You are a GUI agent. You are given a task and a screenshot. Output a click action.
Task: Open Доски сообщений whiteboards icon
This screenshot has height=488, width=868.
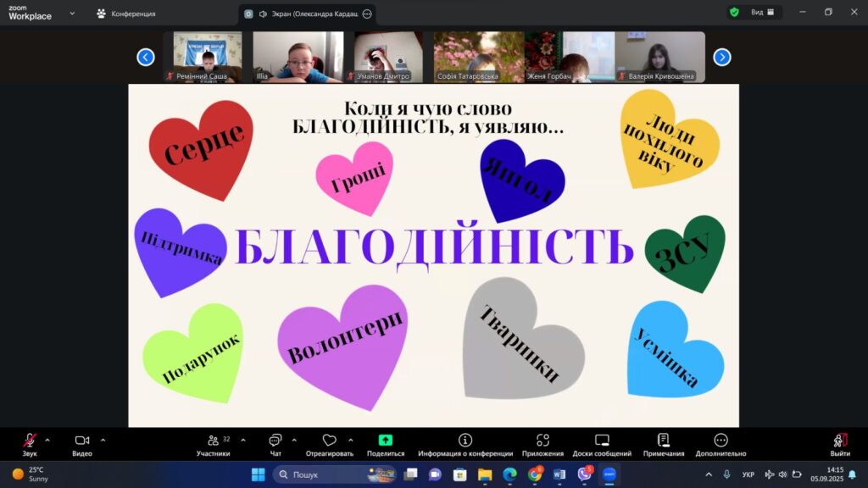602,441
